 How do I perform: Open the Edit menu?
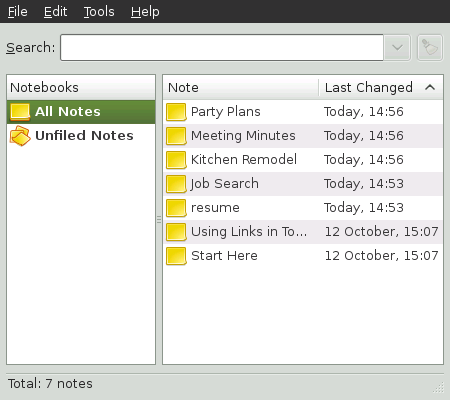[x=55, y=12]
